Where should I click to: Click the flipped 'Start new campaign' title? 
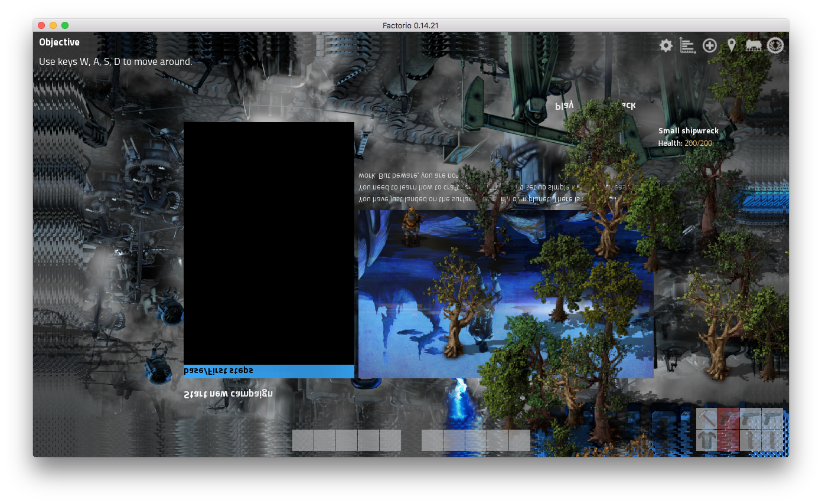tap(229, 394)
